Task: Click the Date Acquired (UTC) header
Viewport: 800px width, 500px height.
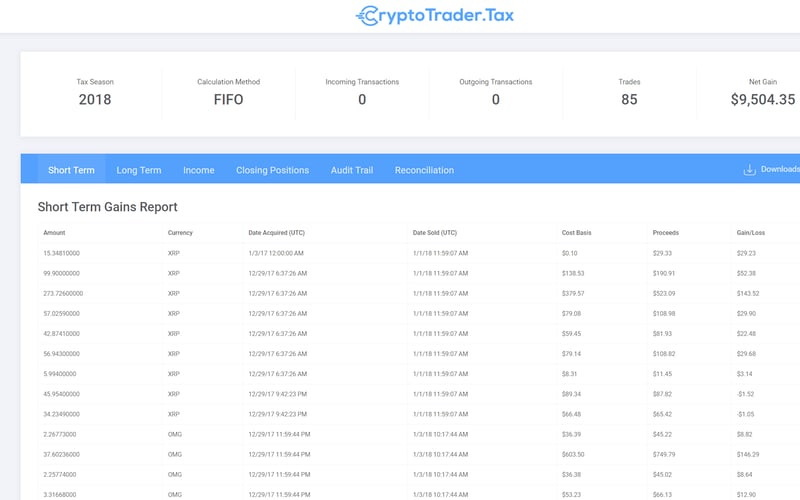Action: (x=277, y=233)
